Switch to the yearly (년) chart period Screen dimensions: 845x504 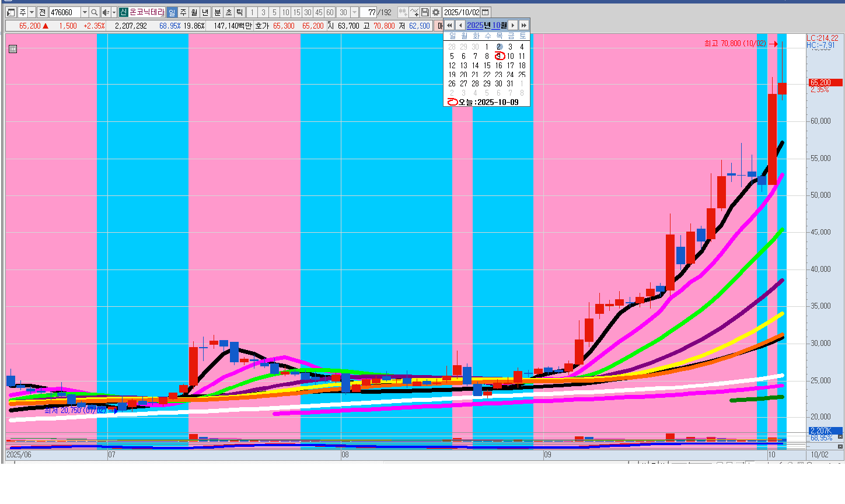[x=205, y=12]
